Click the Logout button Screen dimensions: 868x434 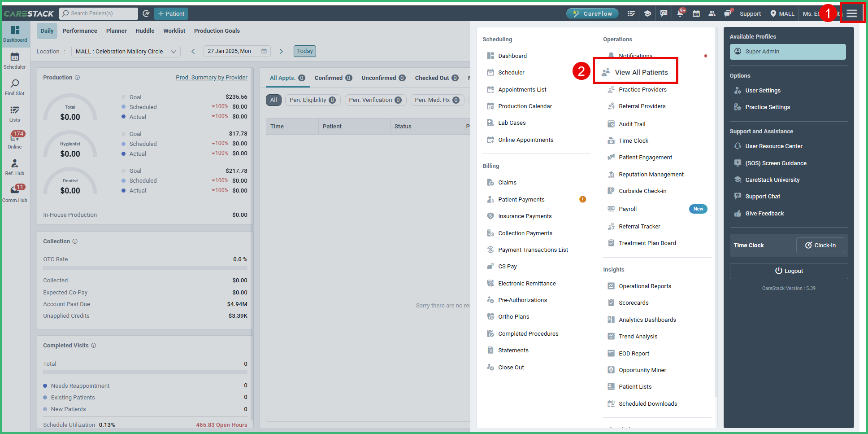pyautogui.click(x=788, y=271)
